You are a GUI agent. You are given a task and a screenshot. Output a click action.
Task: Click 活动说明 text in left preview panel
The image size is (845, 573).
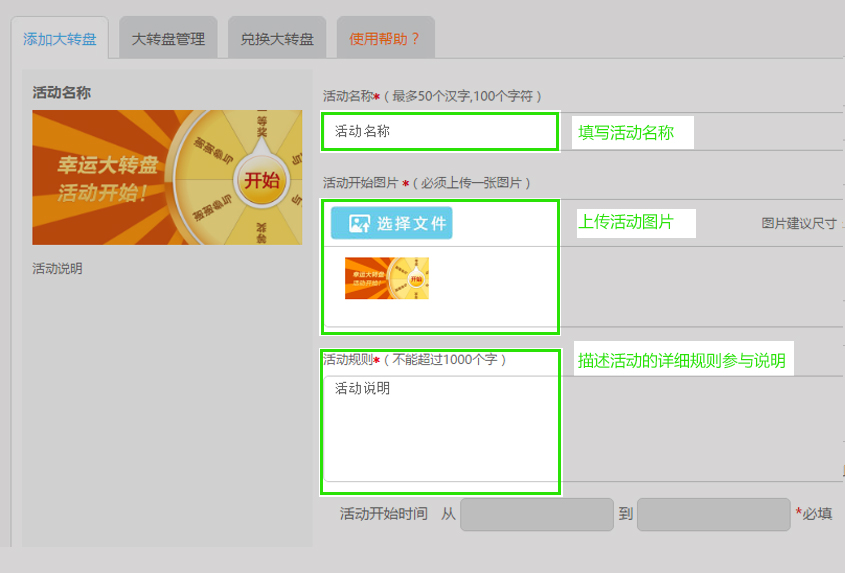pyautogui.click(x=57, y=269)
